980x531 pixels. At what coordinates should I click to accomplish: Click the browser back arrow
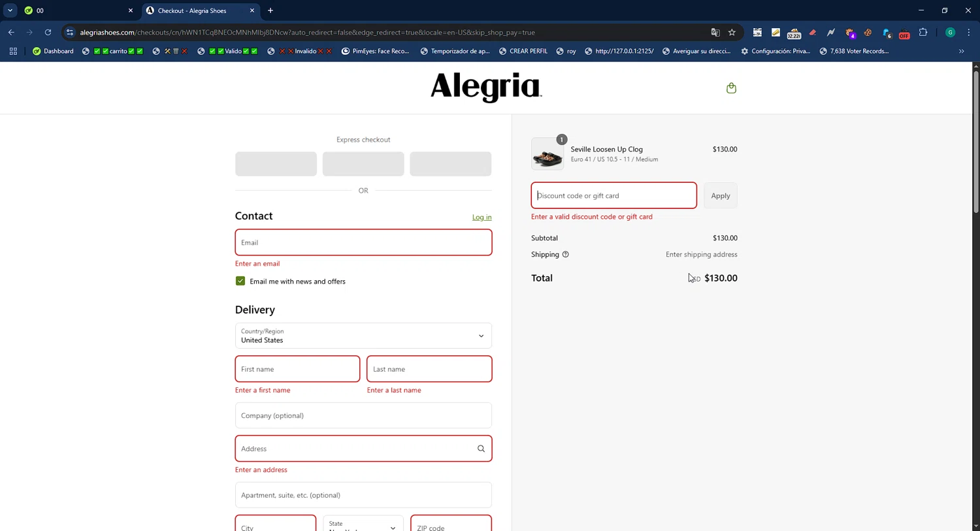coord(11,32)
